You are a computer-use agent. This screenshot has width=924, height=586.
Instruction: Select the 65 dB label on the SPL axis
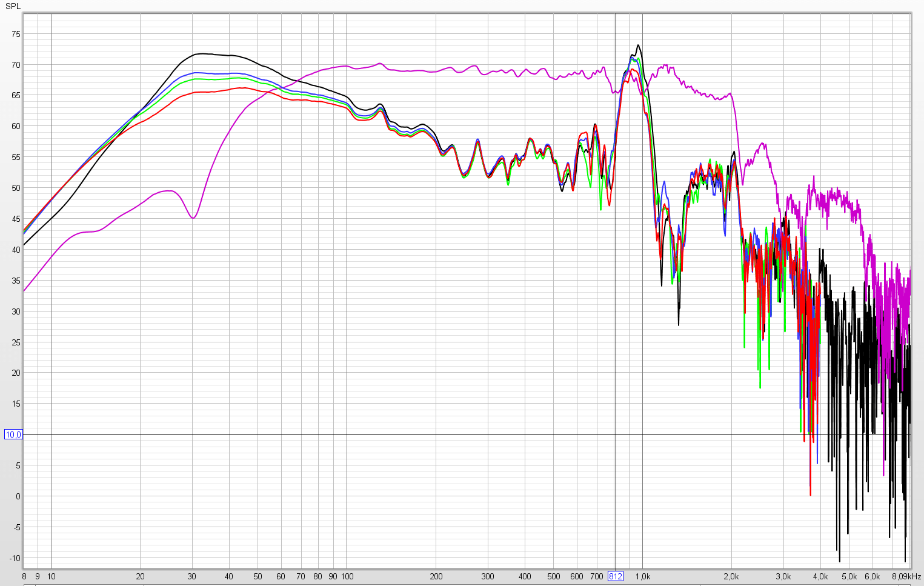tap(16, 96)
